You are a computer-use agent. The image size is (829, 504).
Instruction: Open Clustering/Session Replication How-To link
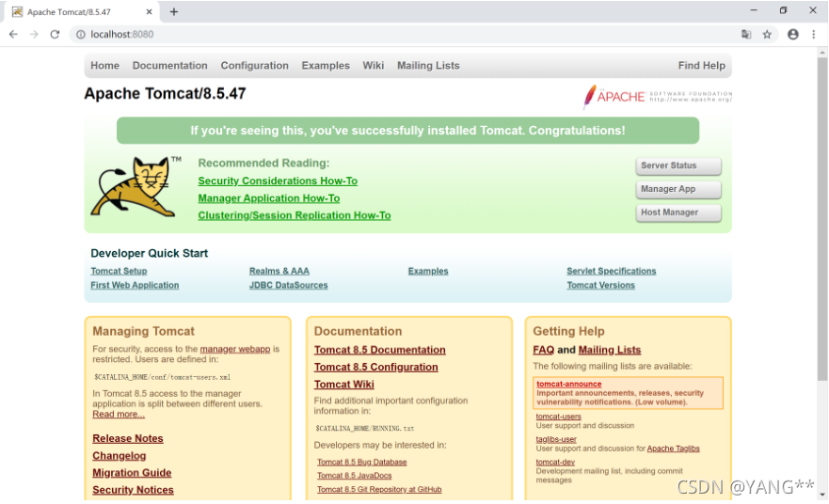coord(295,215)
